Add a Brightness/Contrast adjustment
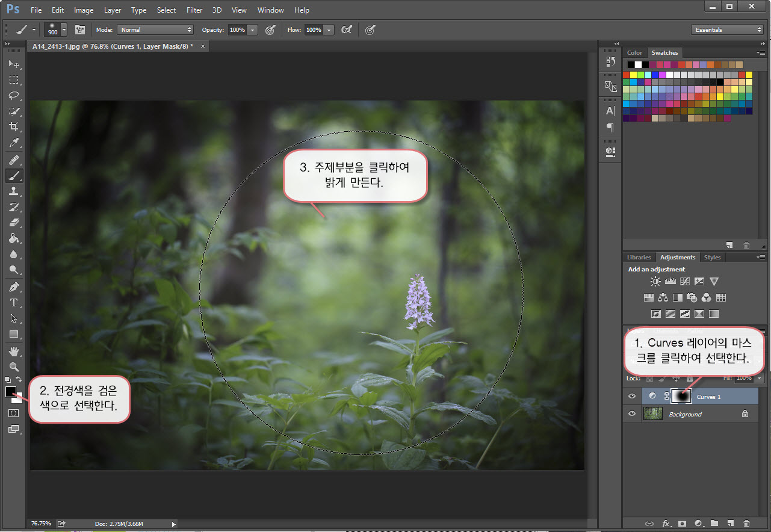Viewport: 771px width, 532px height. click(x=655, y=281)
